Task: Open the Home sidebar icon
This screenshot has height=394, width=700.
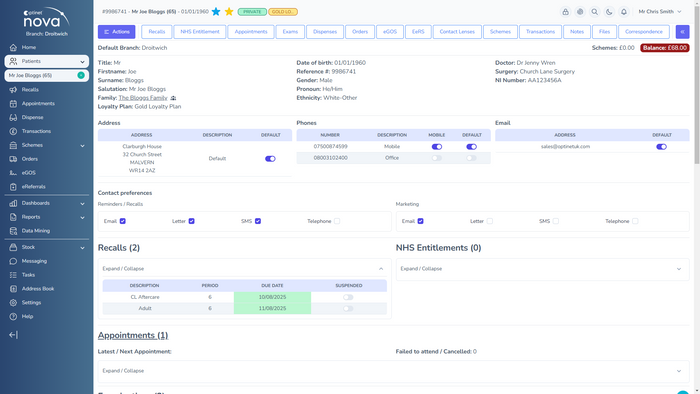Action: tap(13, 47)
